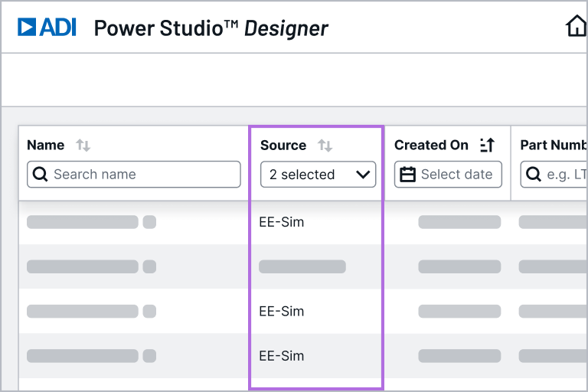Select EE-Sim in the third row

(x=282, y=312)
